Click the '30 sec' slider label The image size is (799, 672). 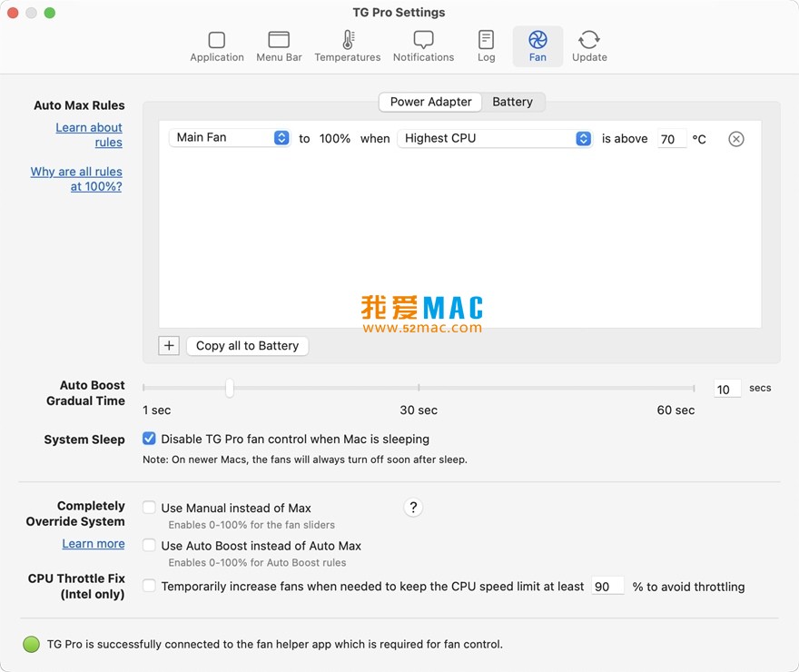pyautogui.click(x=419, y=410)
